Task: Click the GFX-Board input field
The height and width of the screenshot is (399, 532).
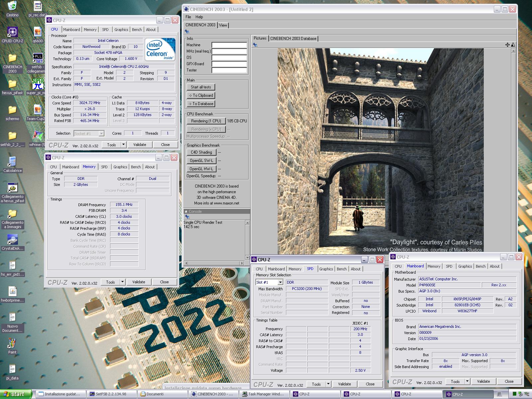Action: click(229, 64)
